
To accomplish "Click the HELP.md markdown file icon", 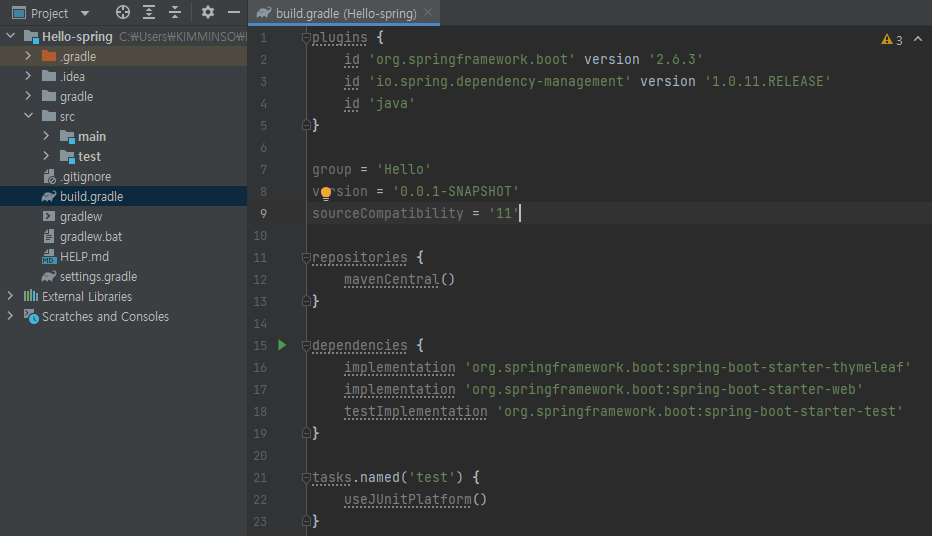I will pyautogui.click(x=49, y=257).
